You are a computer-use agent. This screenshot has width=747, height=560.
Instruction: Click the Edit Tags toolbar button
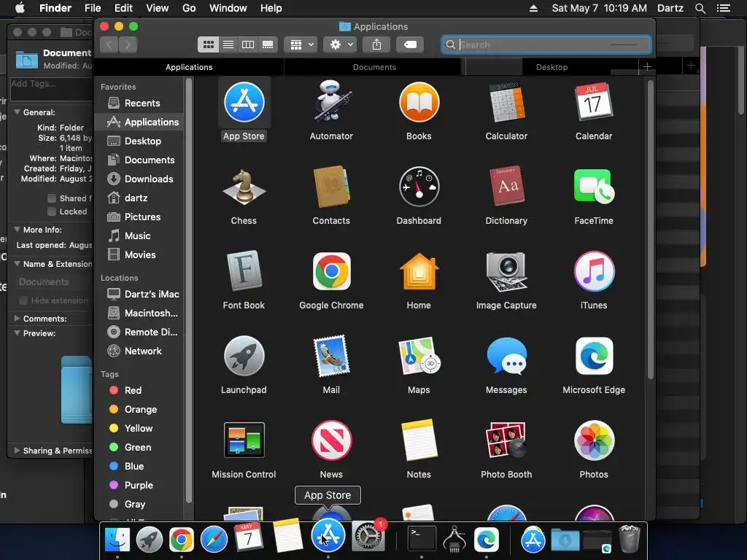(410, 44)
